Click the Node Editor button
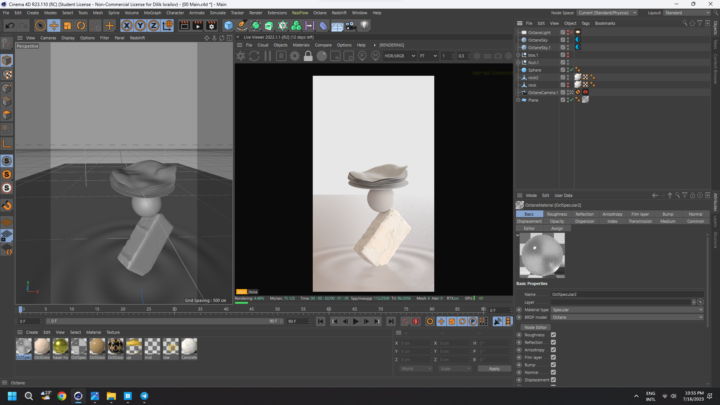720x405 pixels. coord(535,327)
